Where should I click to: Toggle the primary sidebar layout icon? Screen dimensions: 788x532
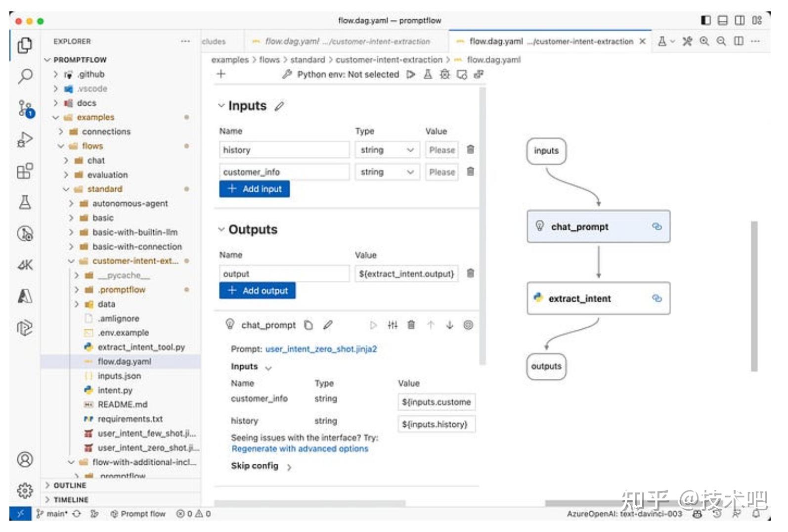pos(705,20)
